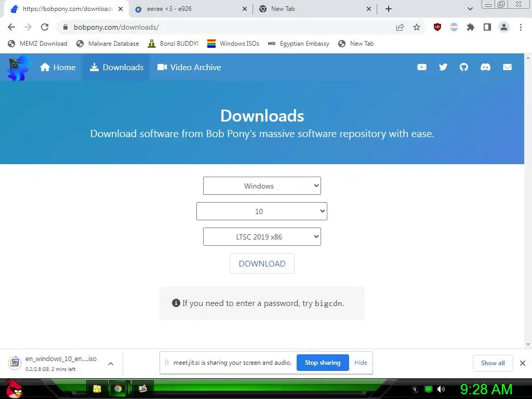Open the file explorer taskbar icon
532x399 pixels.
97,389
